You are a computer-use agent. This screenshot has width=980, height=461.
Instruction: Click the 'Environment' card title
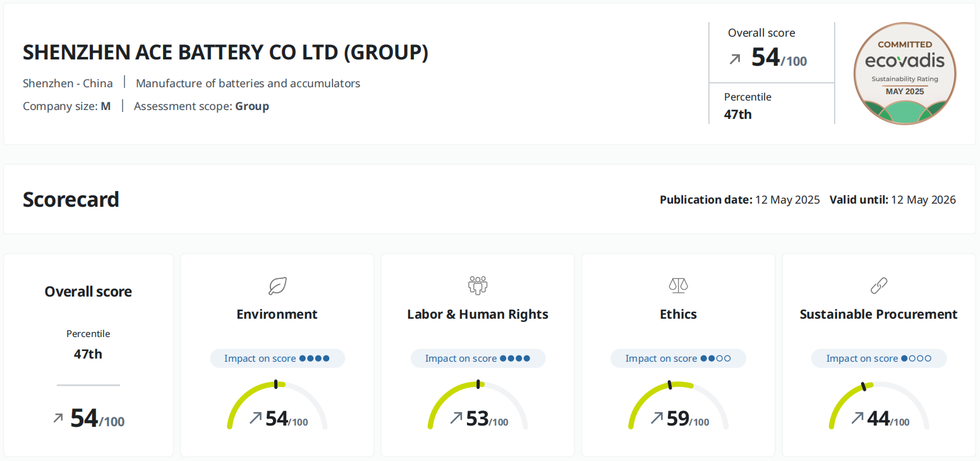(x=277, y=314)
